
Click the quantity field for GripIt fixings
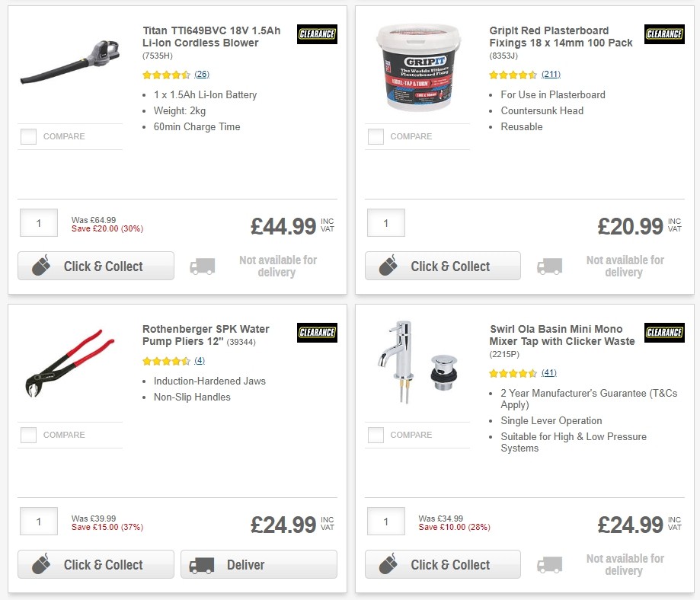pyautogui.click(x=385, y=222)
